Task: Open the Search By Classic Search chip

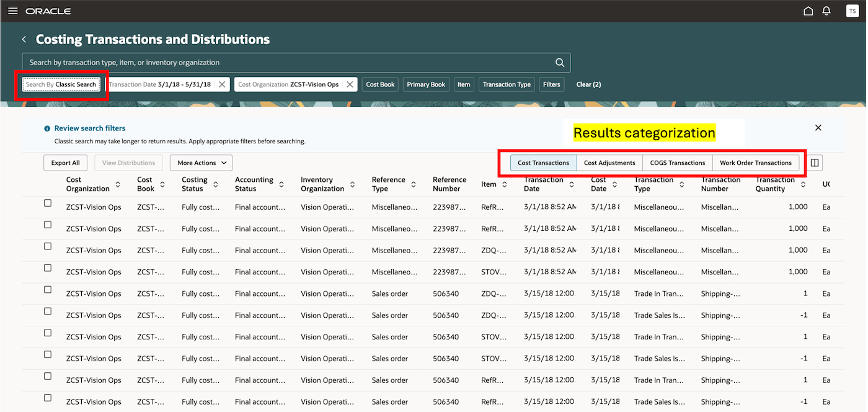Action: click(61, 84)
